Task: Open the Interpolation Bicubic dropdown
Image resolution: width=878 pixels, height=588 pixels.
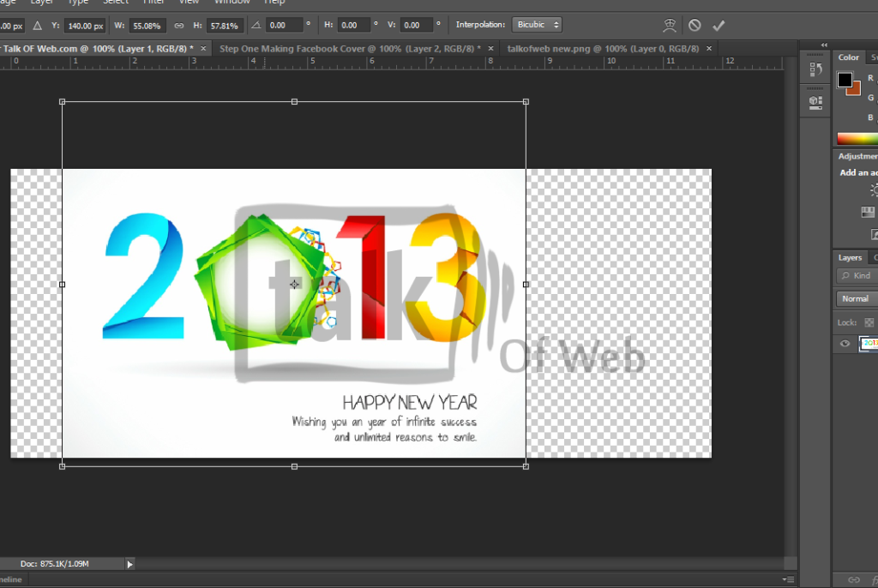Action: tap(537, 25)
